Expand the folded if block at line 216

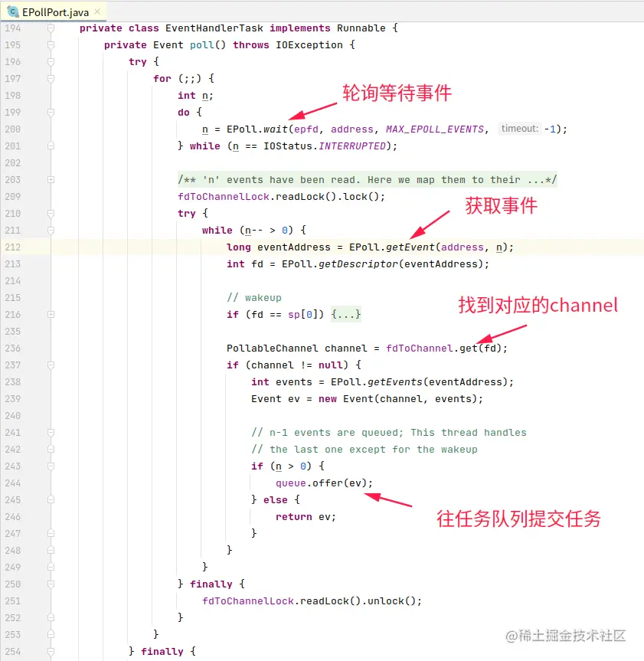51,315
